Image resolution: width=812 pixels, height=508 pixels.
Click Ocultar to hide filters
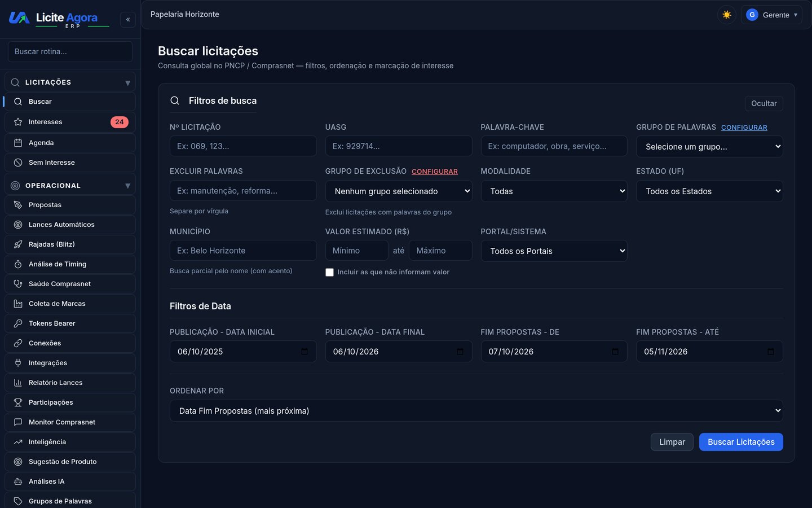[764, 103]
